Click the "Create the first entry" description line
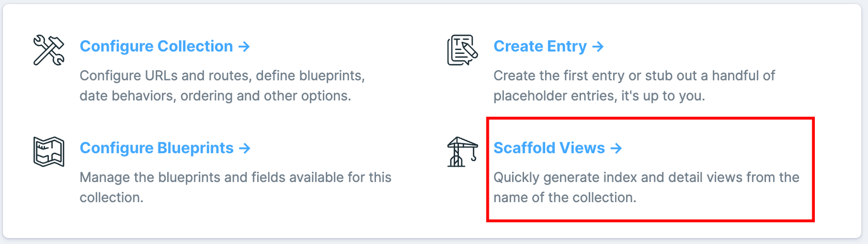Image resolution: width=868 pixels, height=244 pixels. 634,76
